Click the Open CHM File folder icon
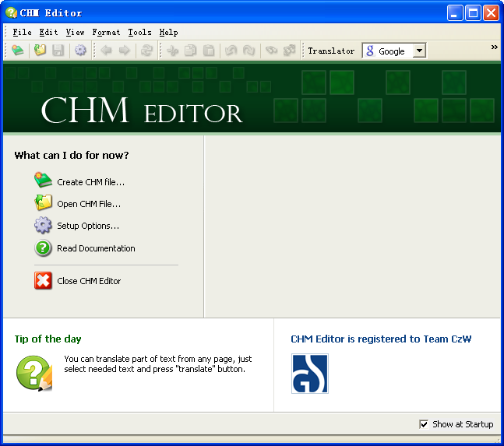Image resolution: width=504 pixels, height=446 pixels. point(43,204)
